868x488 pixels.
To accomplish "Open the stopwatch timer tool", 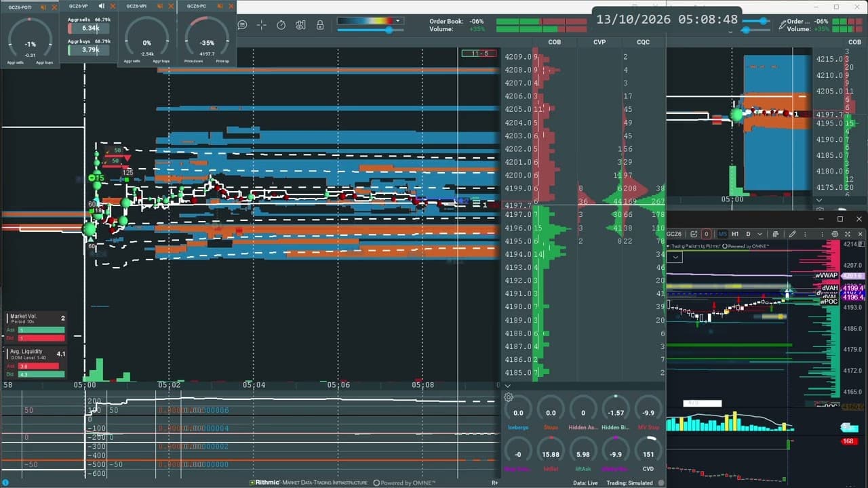I will tap(281, 25).
